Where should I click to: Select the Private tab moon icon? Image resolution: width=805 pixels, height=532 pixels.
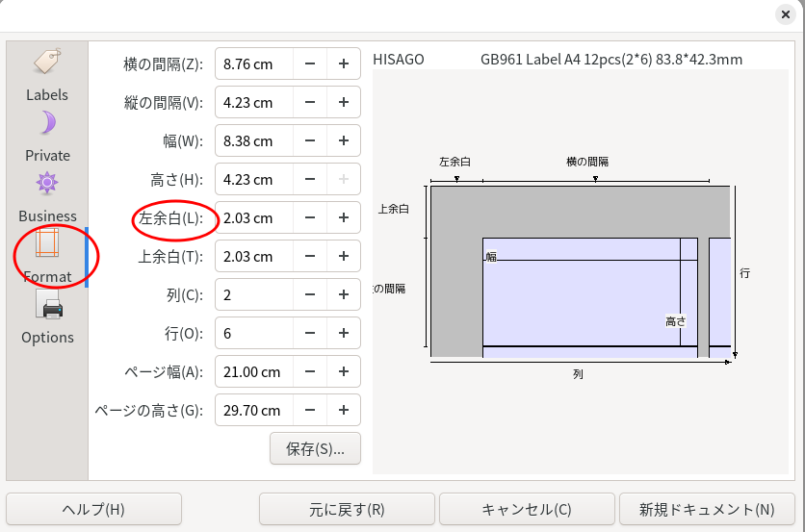47,137
